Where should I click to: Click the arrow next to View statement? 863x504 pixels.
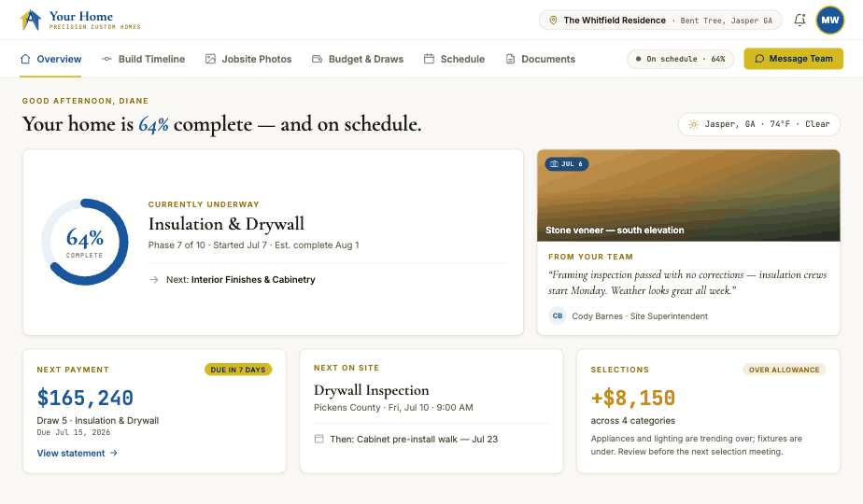[113, 453]
